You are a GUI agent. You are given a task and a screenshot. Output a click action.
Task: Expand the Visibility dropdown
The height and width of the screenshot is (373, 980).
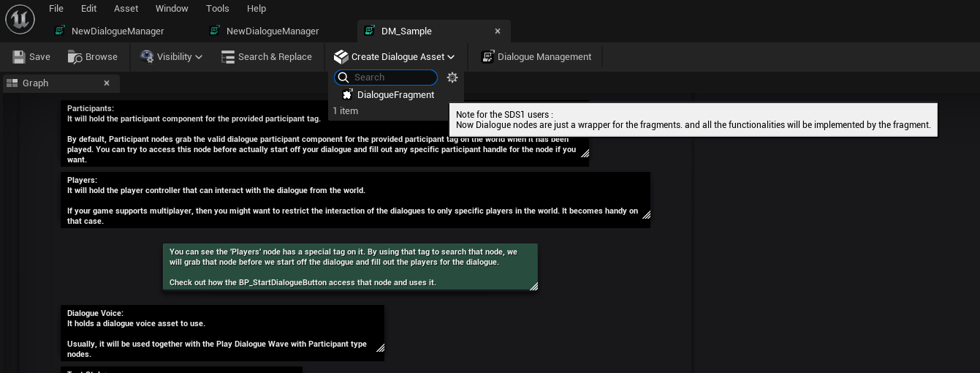point(172,57)
